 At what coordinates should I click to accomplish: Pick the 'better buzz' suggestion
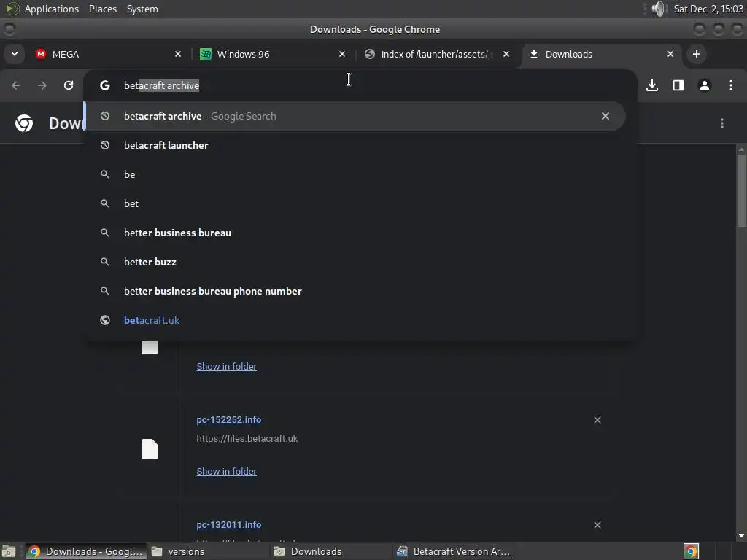pos(355,262)
